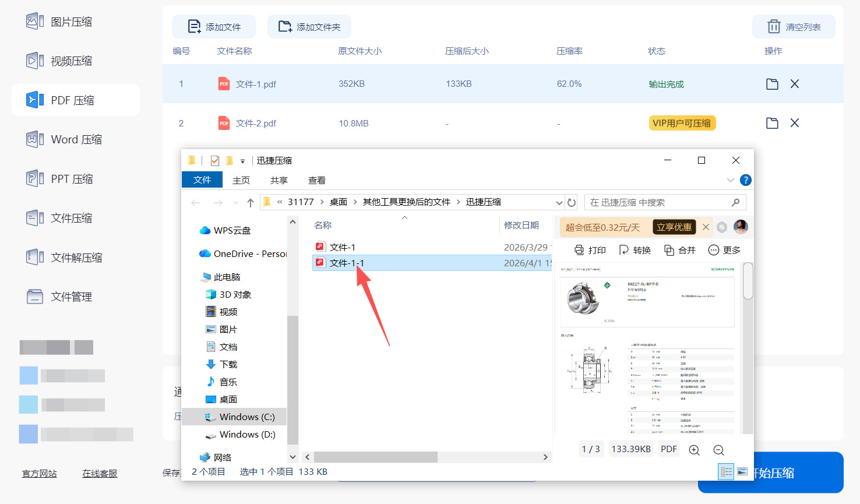The height and width of the screenshot is (504, 860).
Task: Open 音乐 folder in navigation pane
Action: point(221,382)
